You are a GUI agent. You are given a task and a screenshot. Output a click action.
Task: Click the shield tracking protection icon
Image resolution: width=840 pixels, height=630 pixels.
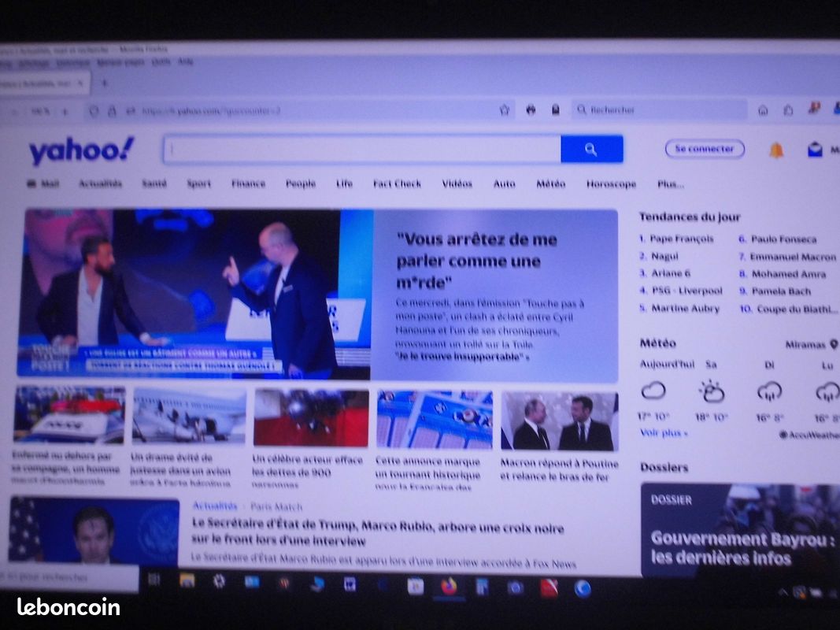(94, 111)
